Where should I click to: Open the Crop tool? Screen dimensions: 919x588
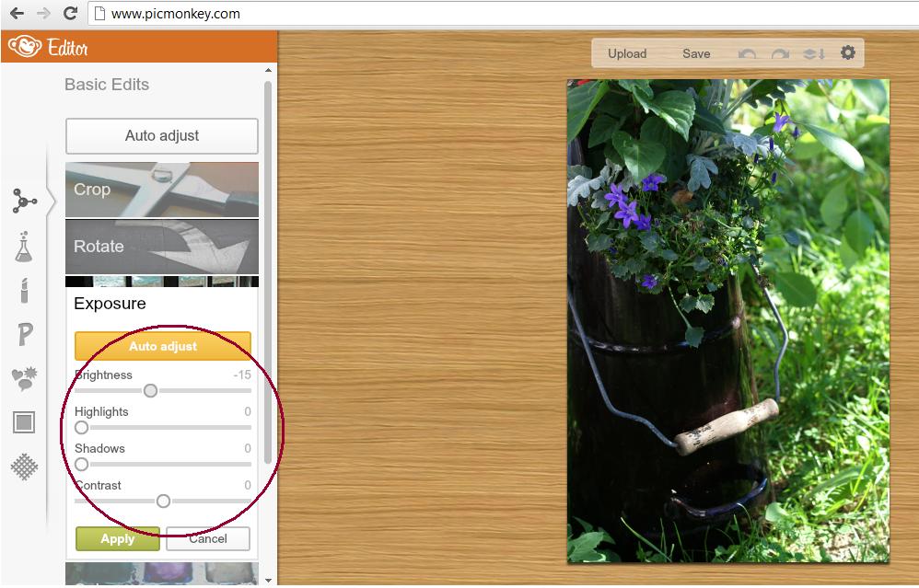click(x=162, y=190)
